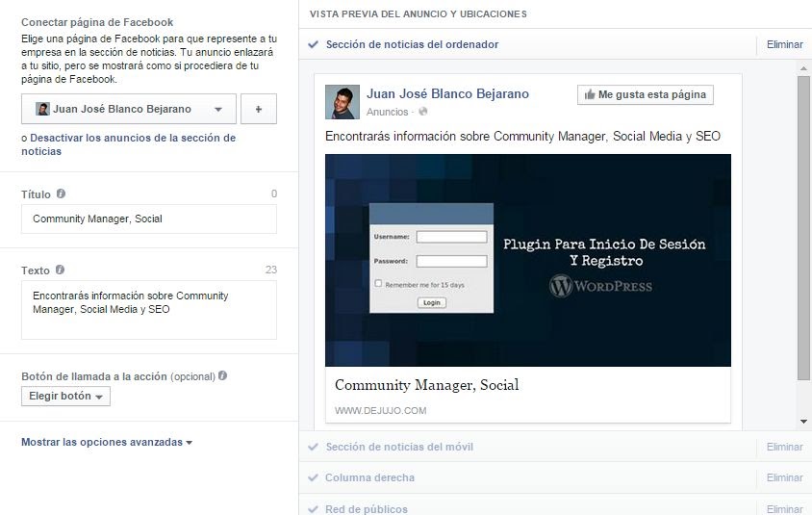Toggle the Red de públicos checkmark
Screen dimensions: 812x515
[313, 509]
